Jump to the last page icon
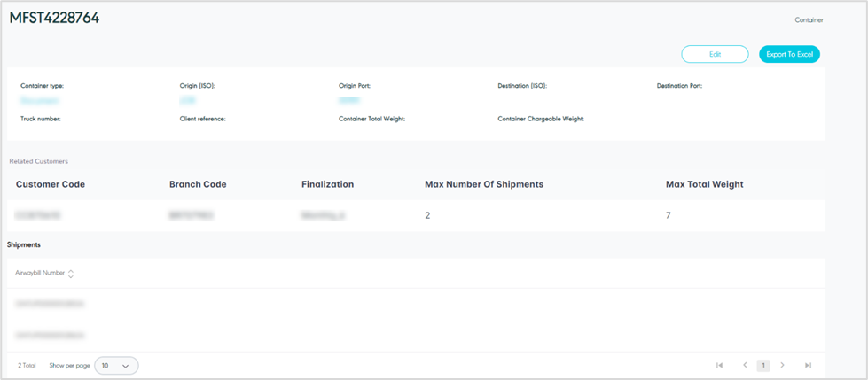The image size is (868, 380). tap(808, 365)
